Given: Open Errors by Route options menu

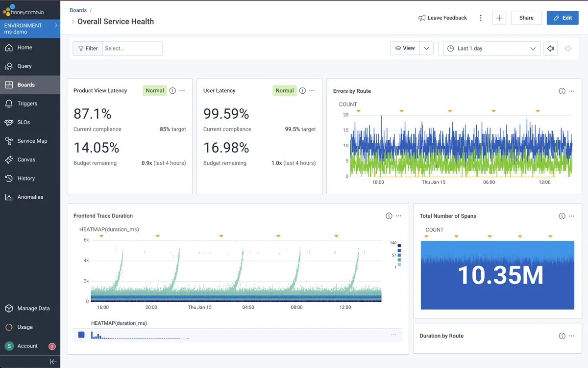Looking at the screenshot, I should (x=572, y=91).
